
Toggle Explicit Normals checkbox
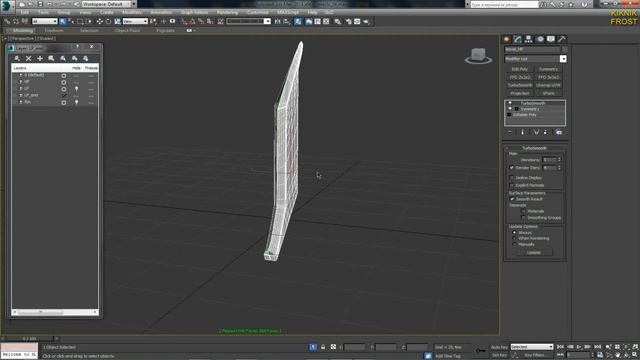[x=512, y=185]
